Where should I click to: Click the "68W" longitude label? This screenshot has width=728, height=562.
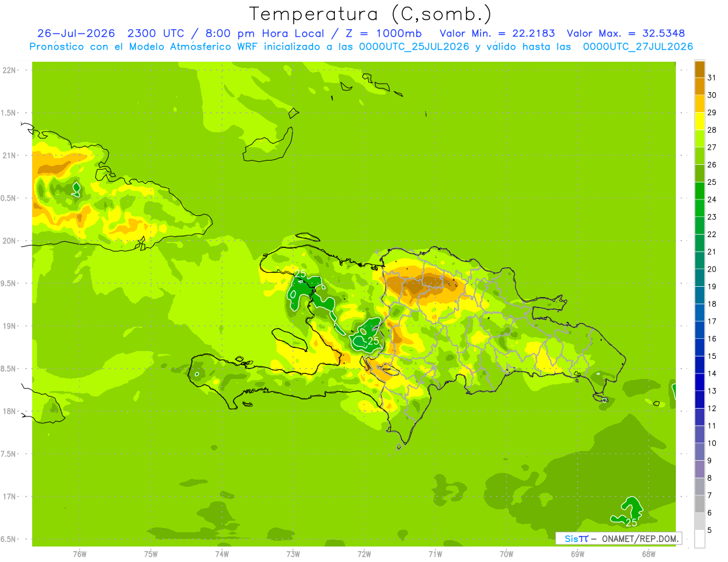649,555
